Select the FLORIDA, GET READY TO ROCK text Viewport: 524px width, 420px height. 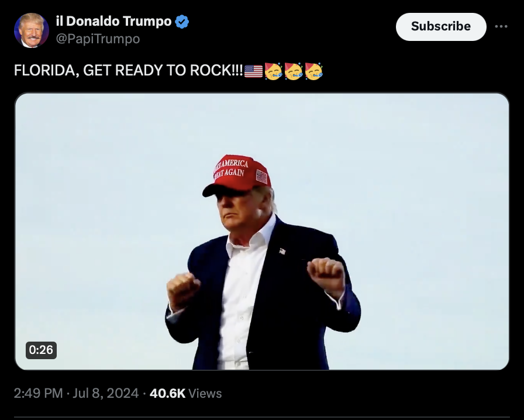tap(128, 71)
